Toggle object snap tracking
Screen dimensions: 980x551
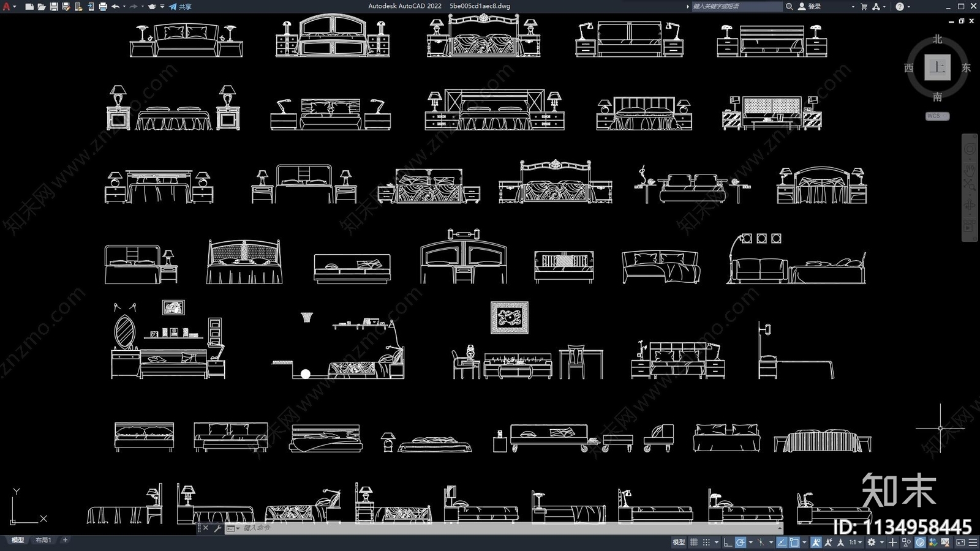(782, 542)
